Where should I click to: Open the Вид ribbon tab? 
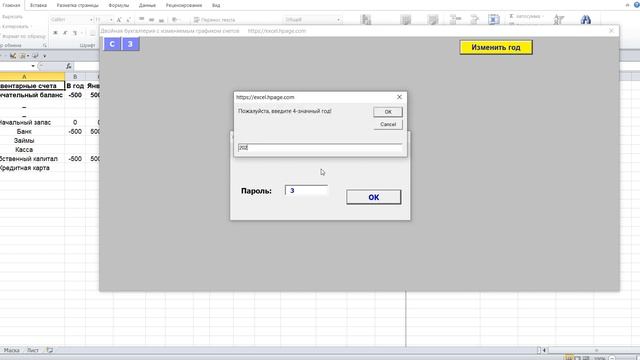pyautogui.click(x=216, y=5)
